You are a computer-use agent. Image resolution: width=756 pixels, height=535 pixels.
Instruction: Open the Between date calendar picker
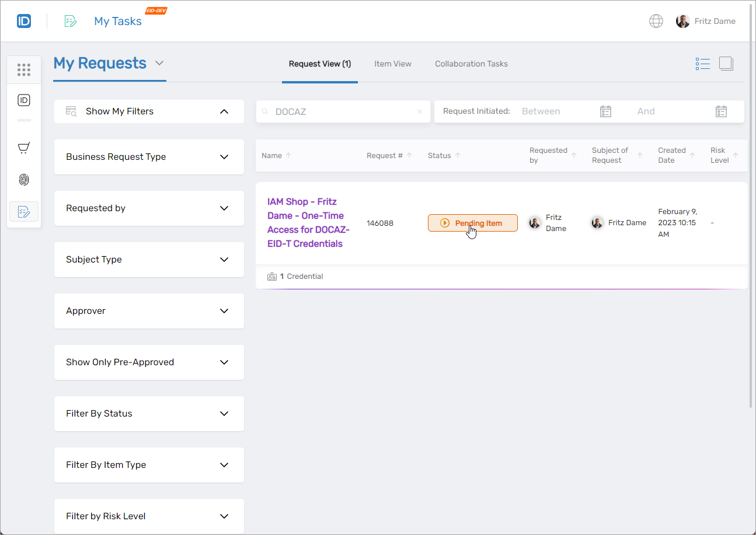[x=605, y=111]
